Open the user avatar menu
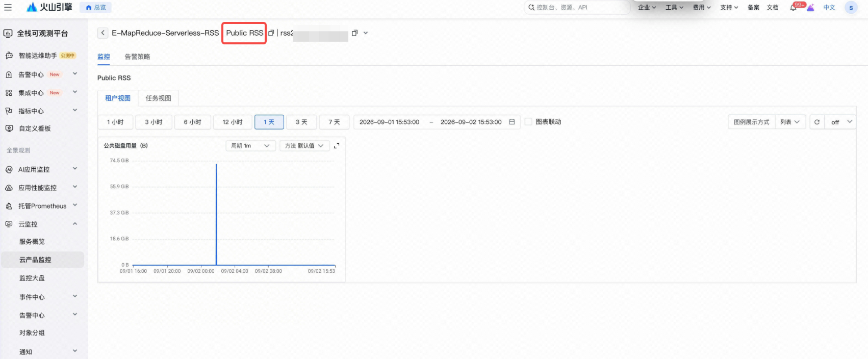 (x=851, y=8)
